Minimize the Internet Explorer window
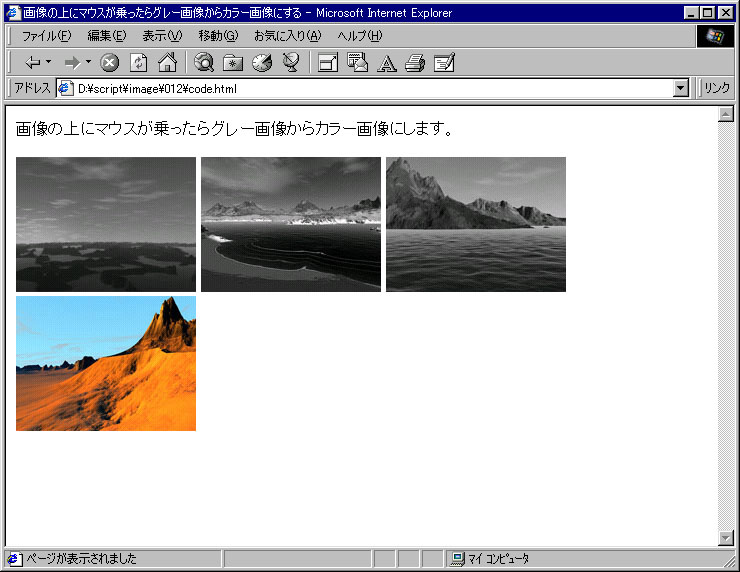The height and width of the screenshot is (572, 740). click(x=691, y=13)
